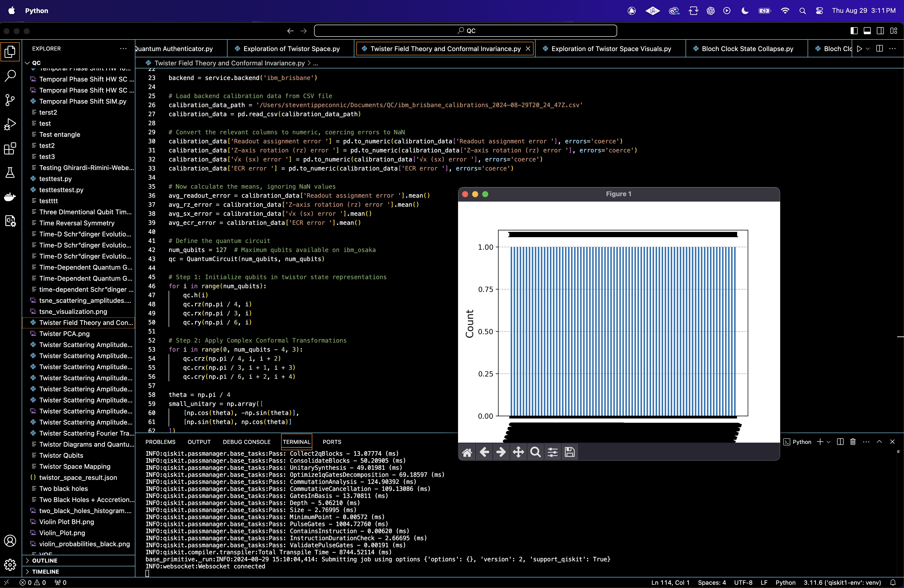Customize layout from title bar icon
The width and height of the screenshot is (904, 588).
[x=894, y=31]
